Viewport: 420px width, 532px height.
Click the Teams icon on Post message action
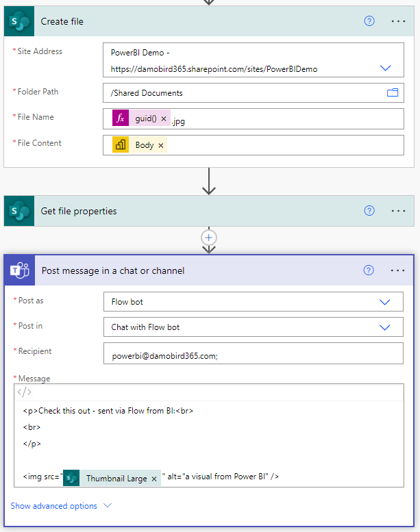pyautogui.click(x=20, y=270)
